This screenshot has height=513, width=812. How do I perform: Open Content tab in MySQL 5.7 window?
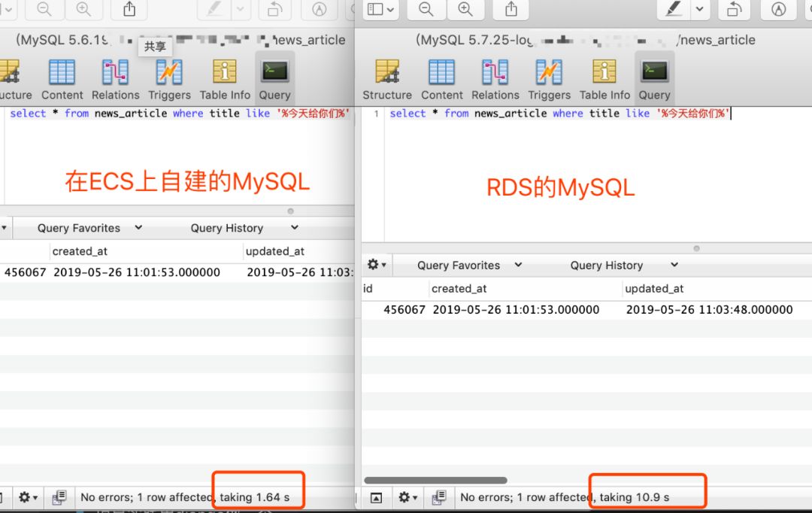click(442, 79)
